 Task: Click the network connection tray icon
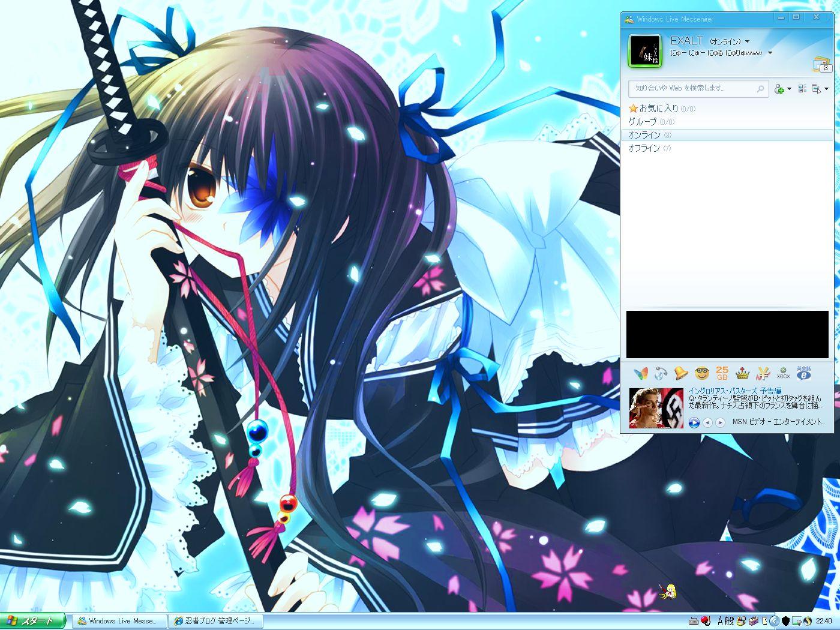pos(797,621)
